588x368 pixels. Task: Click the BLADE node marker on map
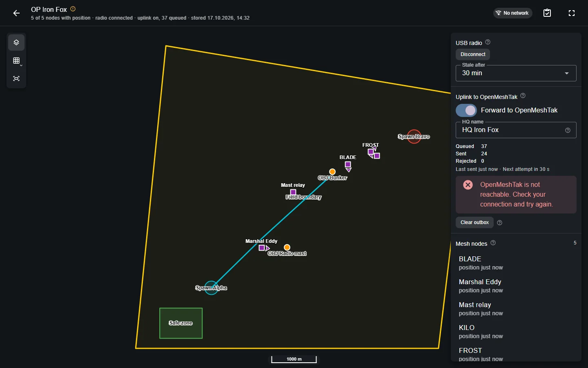click(348, 164)
